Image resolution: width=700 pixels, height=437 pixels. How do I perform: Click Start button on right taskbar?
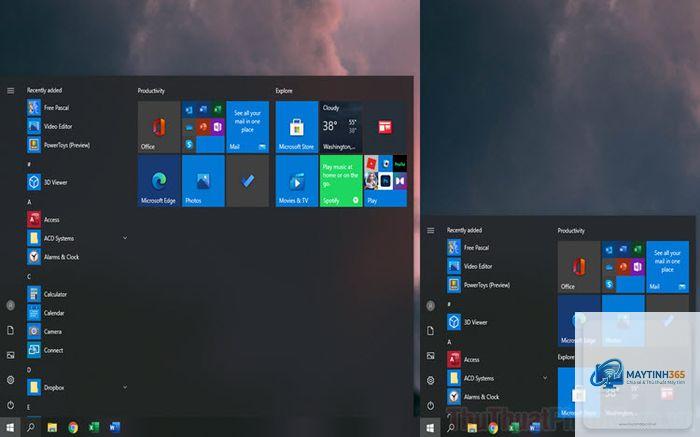430,428
